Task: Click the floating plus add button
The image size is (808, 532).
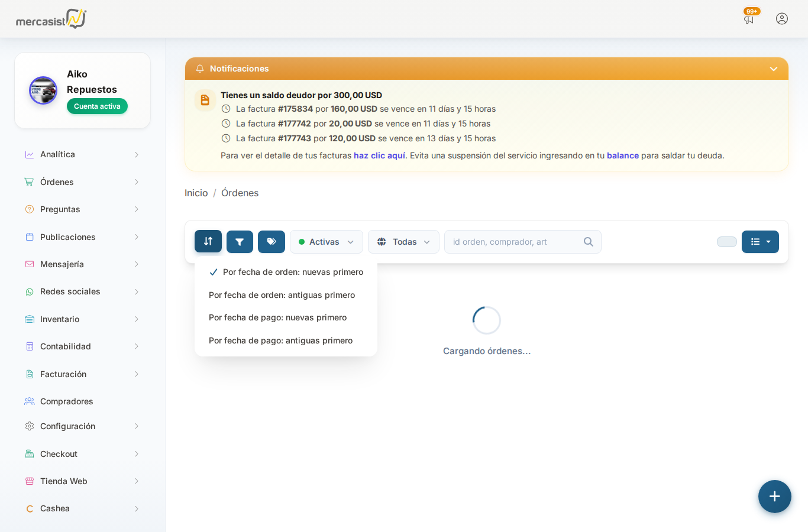Action: click(x=774, y=497)
